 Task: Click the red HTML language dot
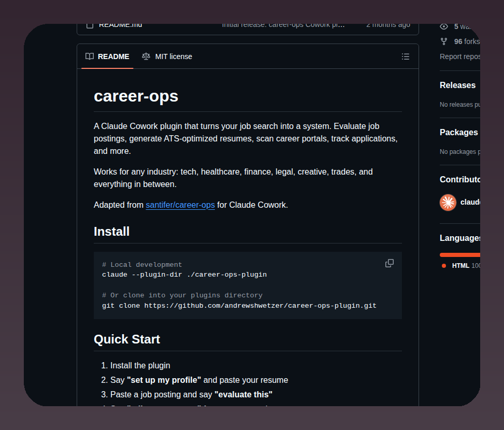click(x=444, y=266)
